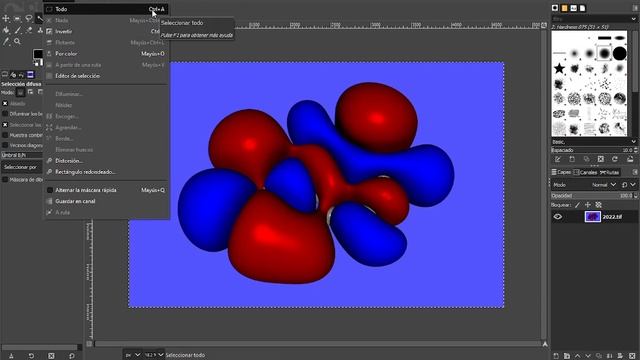The width and height of the screenshot is (640, 360).
Task: Choose Invertir selection menu entry
Action: point(106,31)
